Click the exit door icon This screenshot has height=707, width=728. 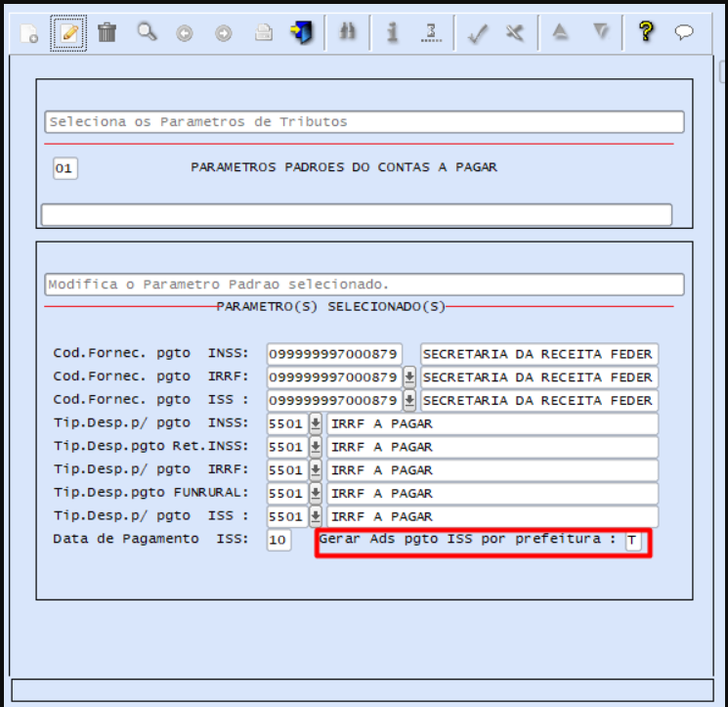pos(301,32)
